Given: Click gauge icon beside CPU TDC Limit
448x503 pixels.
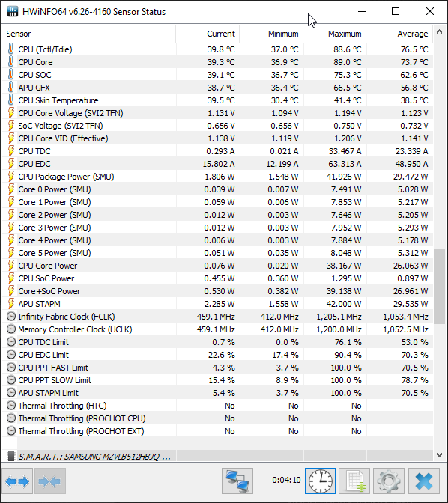Looking at the screenshot, I should coord(11,342).
